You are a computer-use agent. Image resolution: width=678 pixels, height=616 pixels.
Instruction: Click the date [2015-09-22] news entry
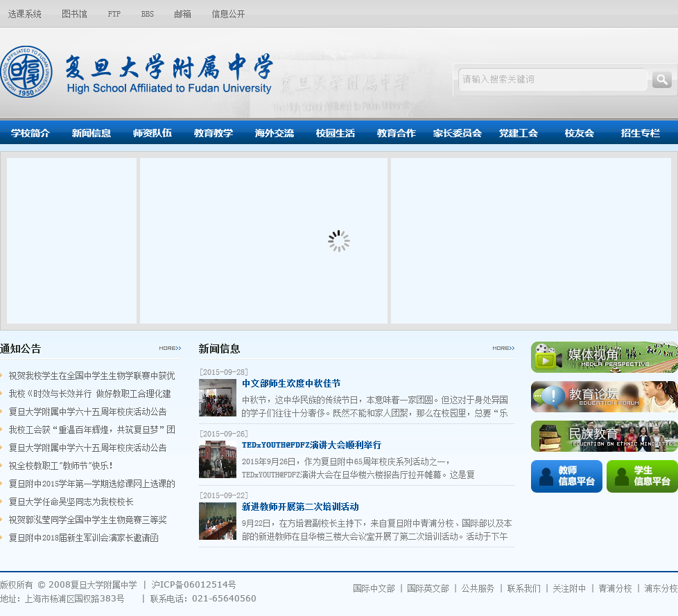[223, 495]
